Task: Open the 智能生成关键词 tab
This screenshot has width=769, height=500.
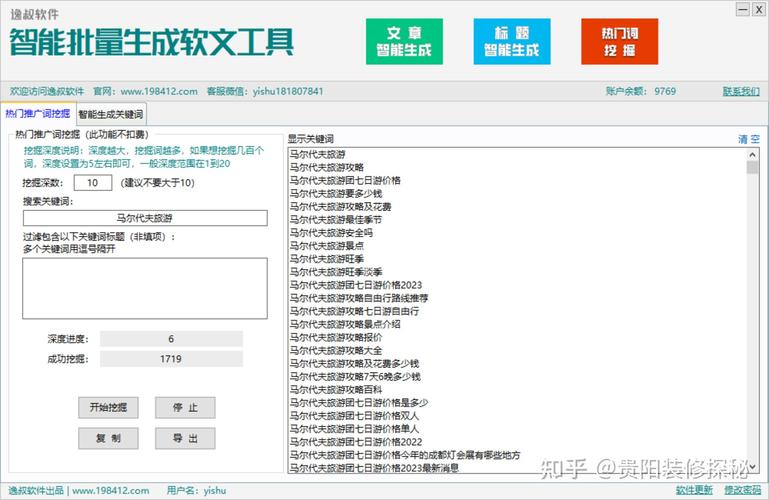Action: [111, 114]
